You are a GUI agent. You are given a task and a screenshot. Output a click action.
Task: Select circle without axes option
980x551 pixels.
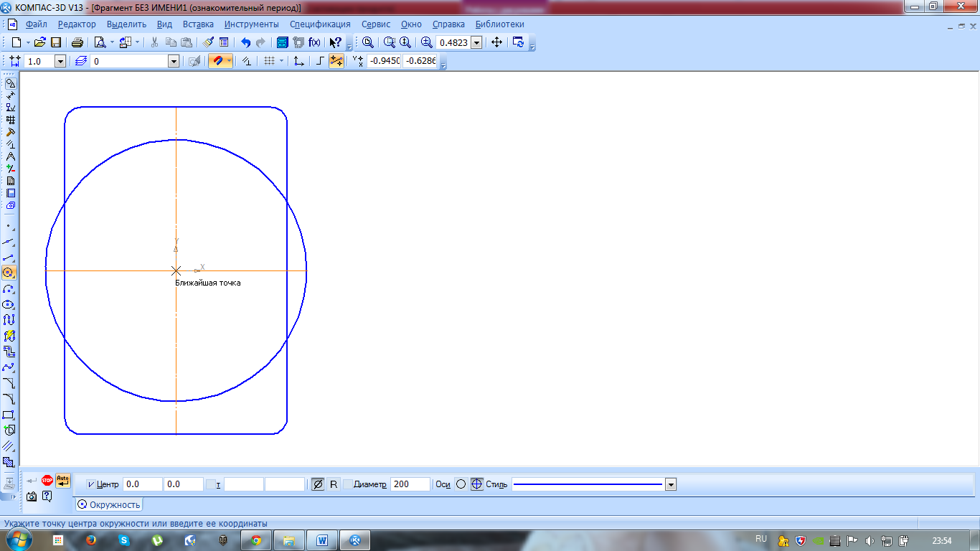(461, 484)
